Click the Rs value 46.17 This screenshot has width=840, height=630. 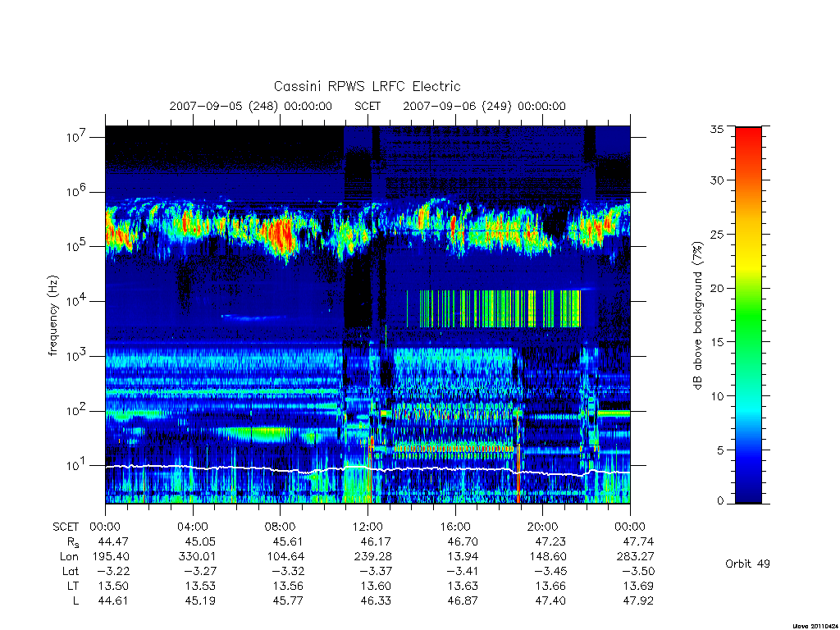[376, 541]
